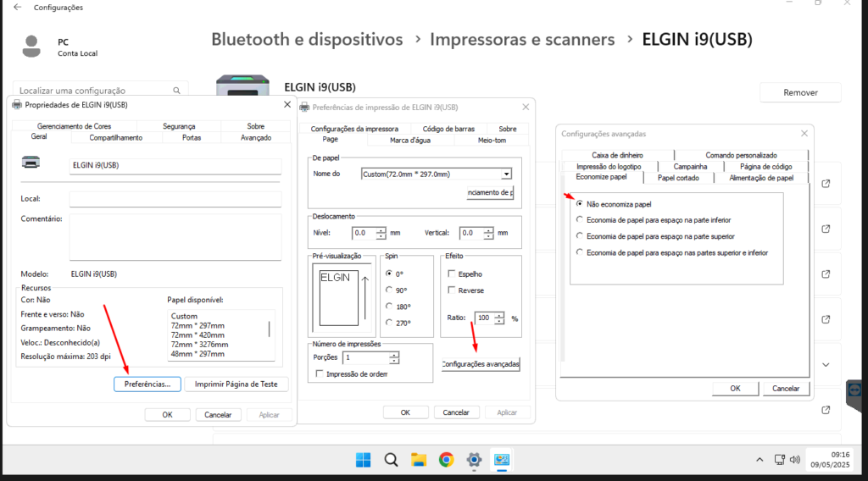Switch to the Portas tab

point(192,137)
